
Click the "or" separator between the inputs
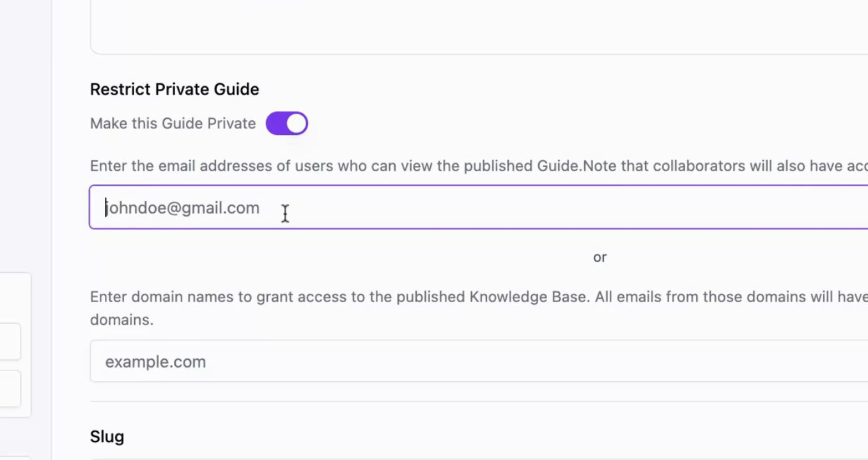point(600,257)
